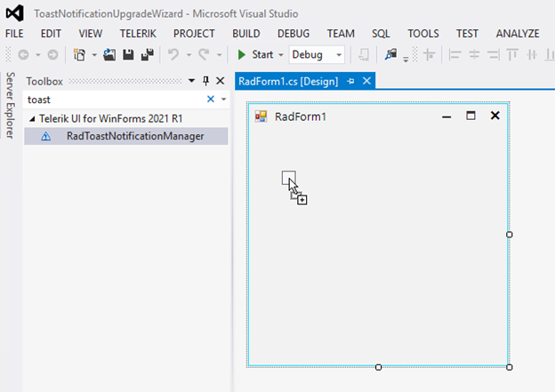Collapse the Telerik UI for WinForms group
Screen dimensions: 555x392
point(32,119)
